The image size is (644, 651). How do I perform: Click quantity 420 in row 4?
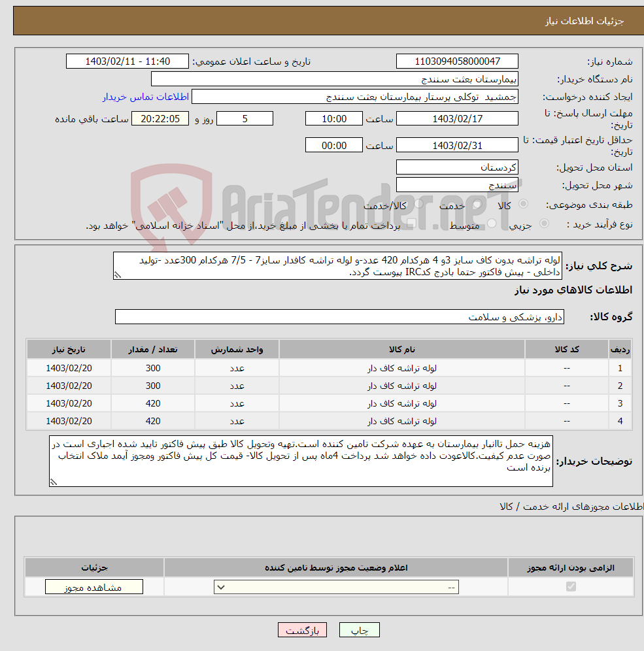153,421
